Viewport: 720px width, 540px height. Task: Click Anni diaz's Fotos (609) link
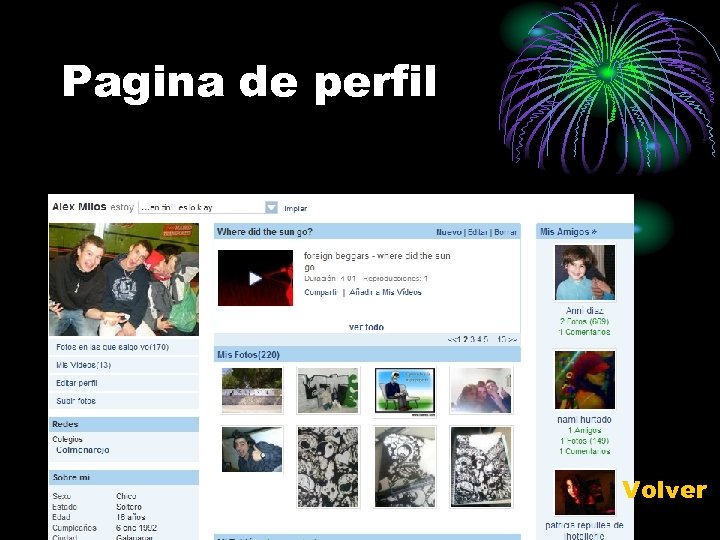585,321
